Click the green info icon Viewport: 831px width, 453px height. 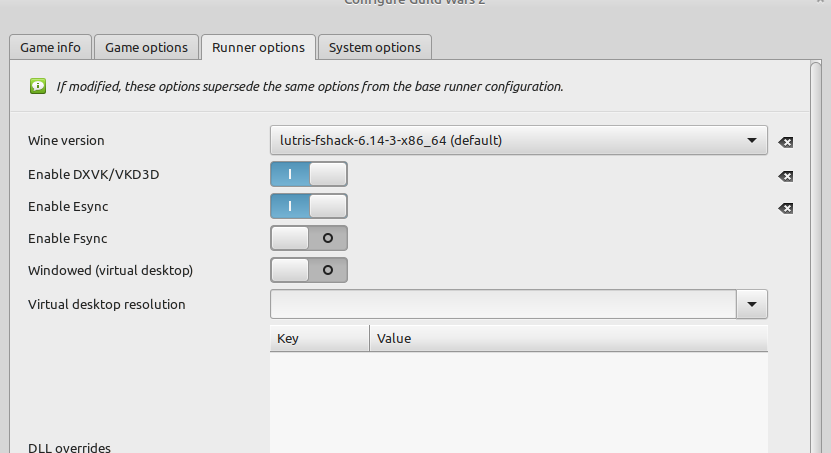pyautogui.click(x=38, y=86)
